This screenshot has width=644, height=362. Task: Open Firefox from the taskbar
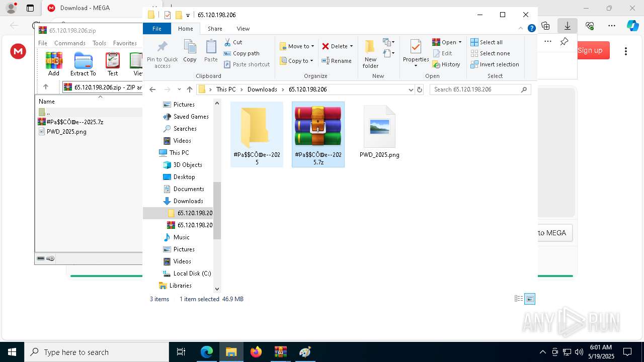pos(256,352)
